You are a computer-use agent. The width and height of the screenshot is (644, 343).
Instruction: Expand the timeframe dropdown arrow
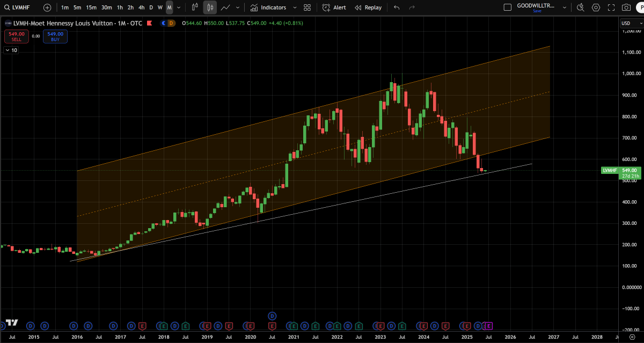coord(179,8)
